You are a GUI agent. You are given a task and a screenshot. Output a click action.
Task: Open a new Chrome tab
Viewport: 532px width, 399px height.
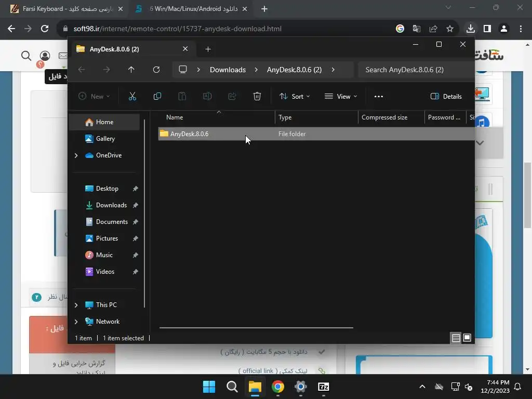[264, 9]
